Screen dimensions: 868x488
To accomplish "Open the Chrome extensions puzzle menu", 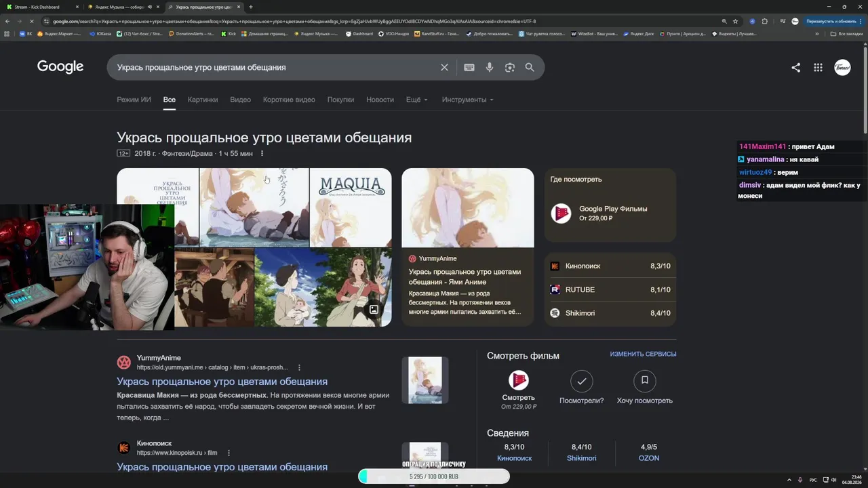I will [765, 22].
